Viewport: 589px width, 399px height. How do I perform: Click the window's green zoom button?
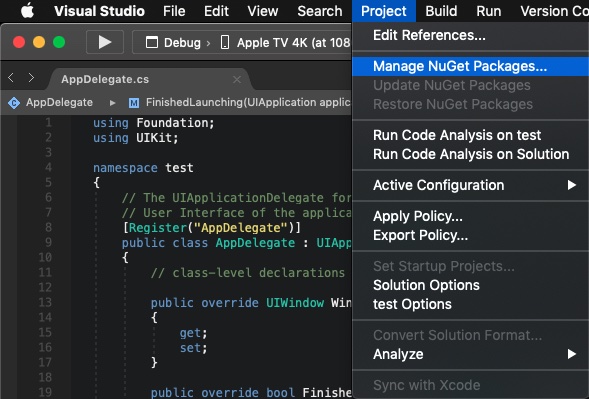(59, 42)
